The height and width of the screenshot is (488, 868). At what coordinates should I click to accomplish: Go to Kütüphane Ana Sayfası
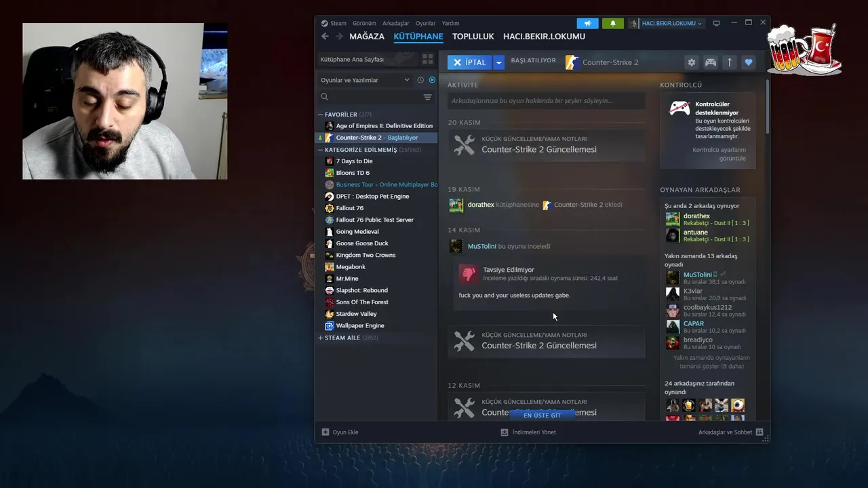pyautogui.click(x=351, y=59)
